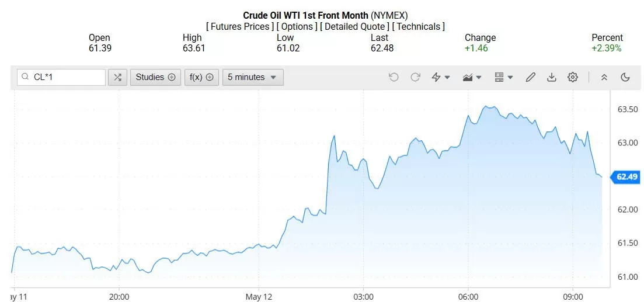
Task: Open the lightning bolt events dropdown
Action: (440, 77)
